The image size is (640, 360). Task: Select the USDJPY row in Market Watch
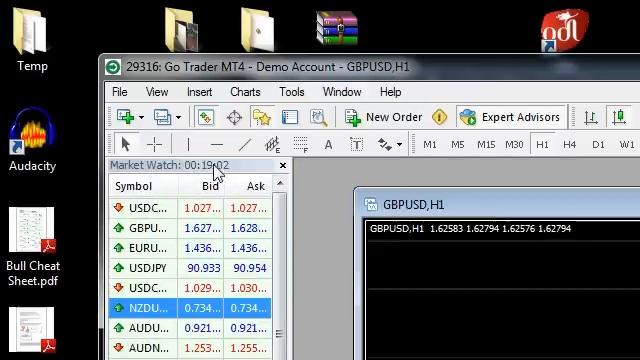[x=190, y=268]
